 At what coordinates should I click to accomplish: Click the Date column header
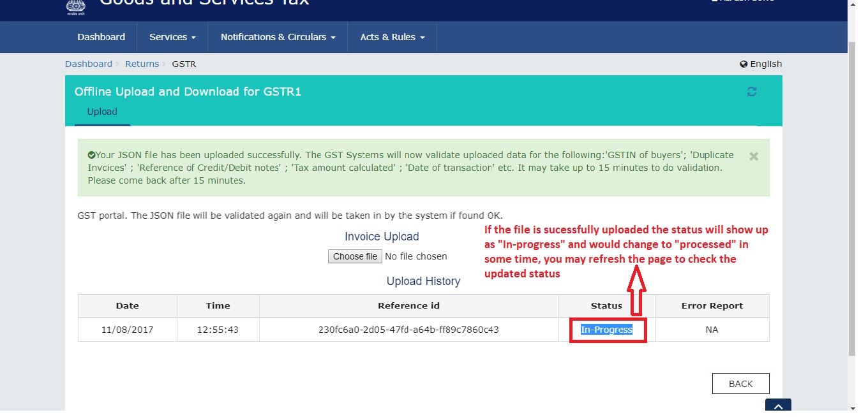click(x=127, y=305)
